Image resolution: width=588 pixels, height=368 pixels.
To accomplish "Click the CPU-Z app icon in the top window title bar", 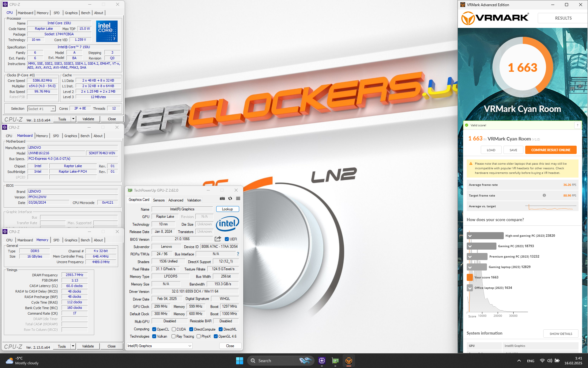I will (x=5, y=4).
